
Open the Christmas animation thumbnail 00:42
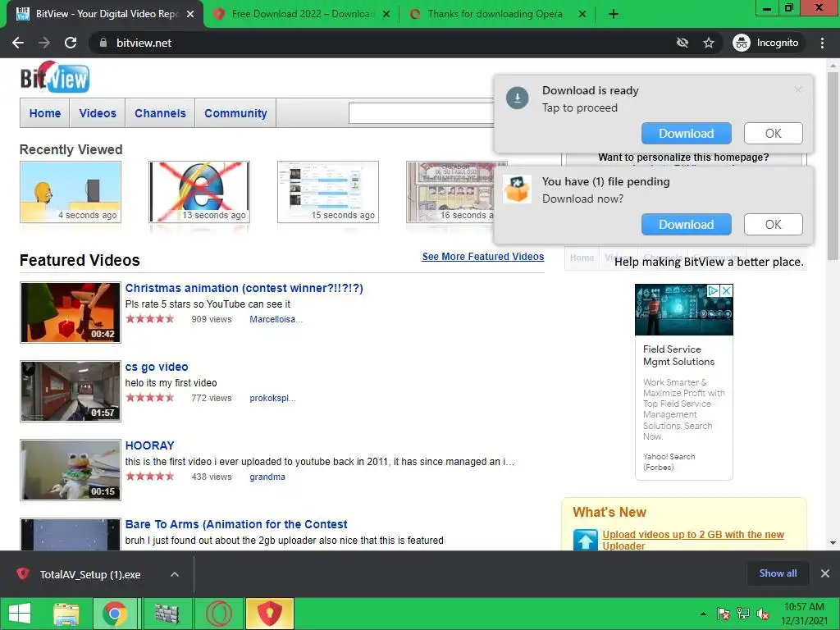pos(71,313)
